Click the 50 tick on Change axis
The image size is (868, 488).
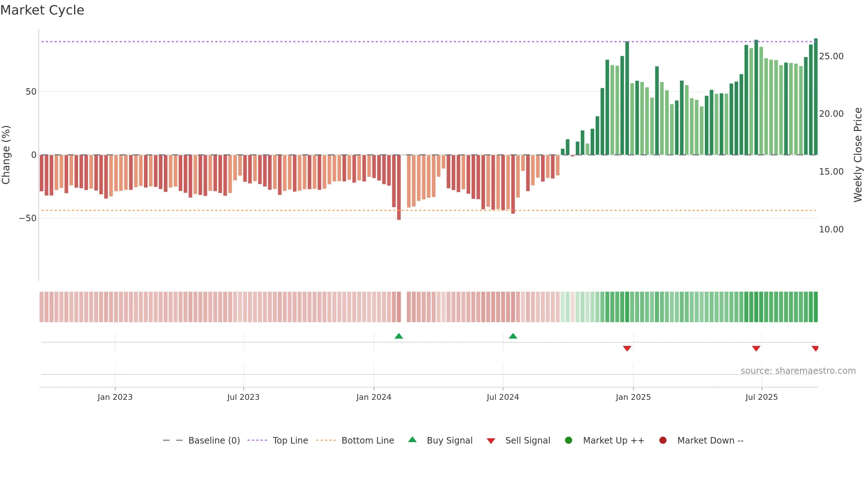pyautogui.click(x=31, y=92)
